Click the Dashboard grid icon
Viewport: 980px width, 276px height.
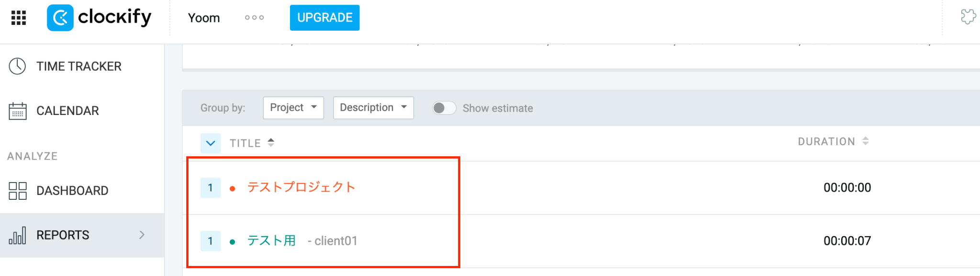(18, 191)
